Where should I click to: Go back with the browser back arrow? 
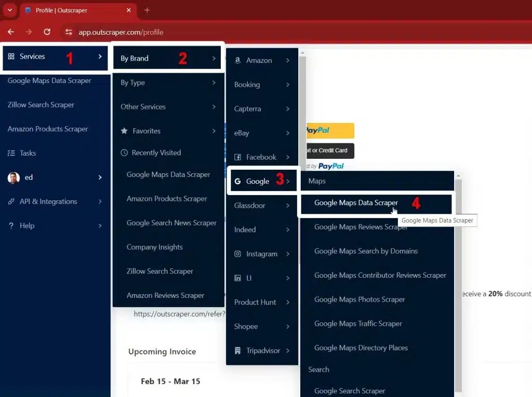point(11,32)
